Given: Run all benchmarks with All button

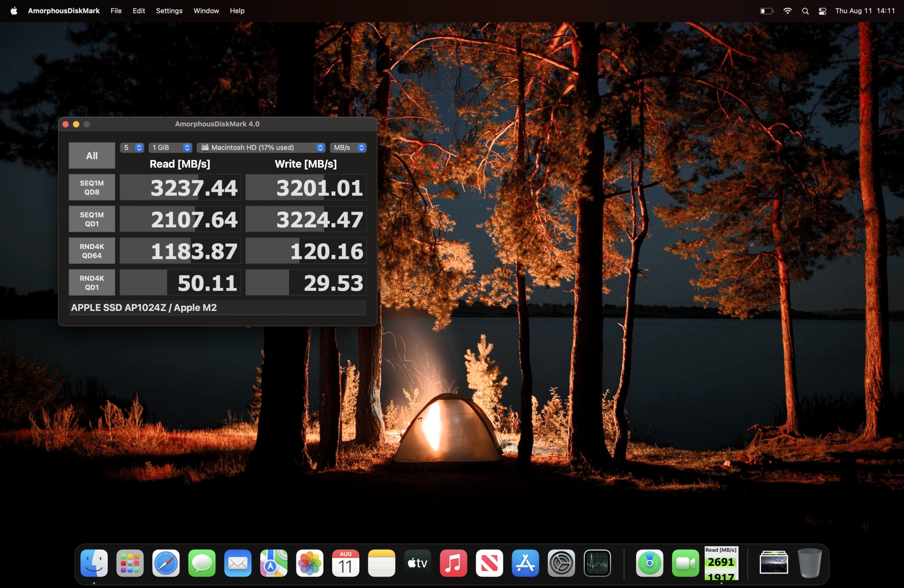Looking at the screenshot, I should coord(92,156).
